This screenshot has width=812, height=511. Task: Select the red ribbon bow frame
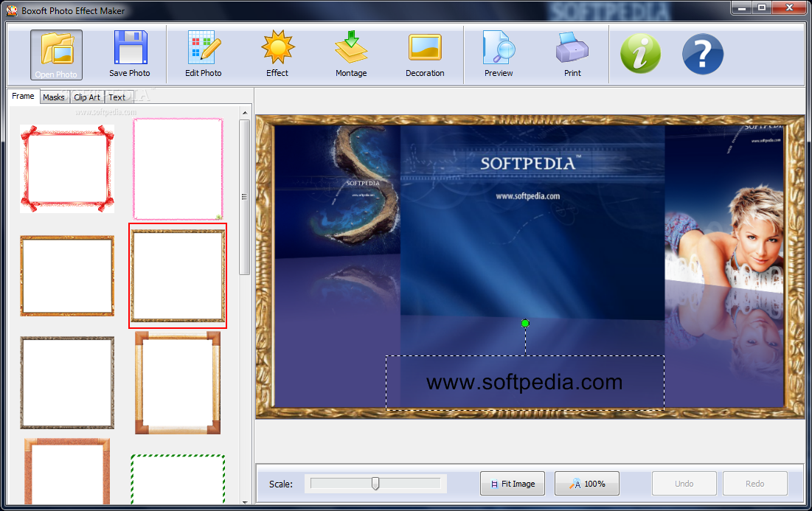coord(67,169)
